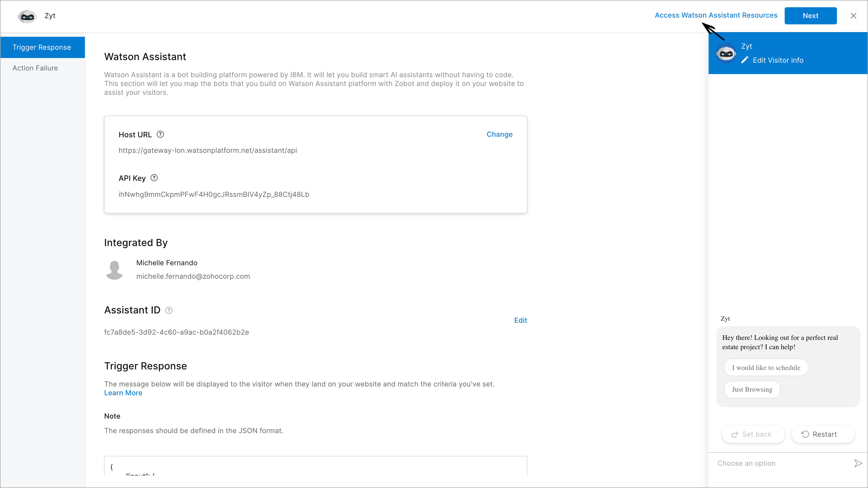
Task: Change the Host URL
Action: pos(499,134)
